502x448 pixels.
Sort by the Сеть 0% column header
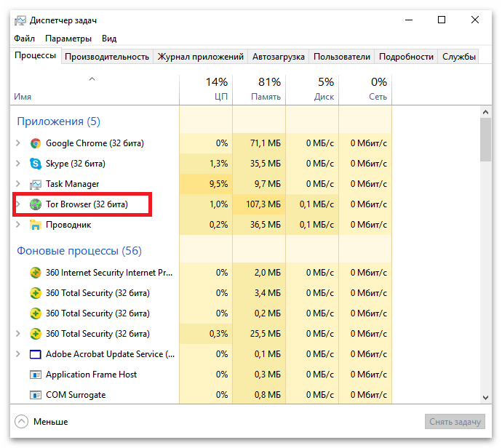pyautogui.click(x=365, y=89)
